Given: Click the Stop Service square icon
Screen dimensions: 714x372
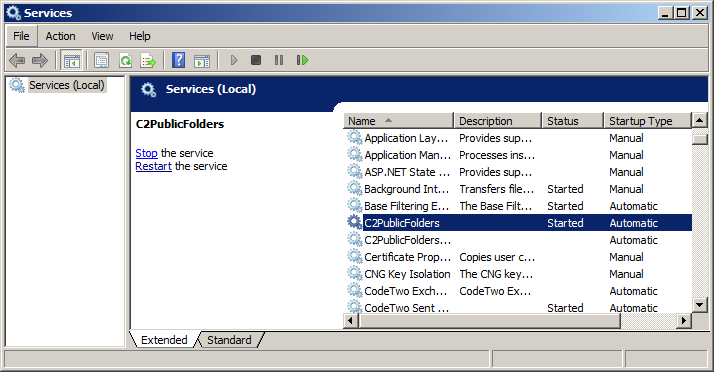Looking at the screenshot, I should pos(256,60).
